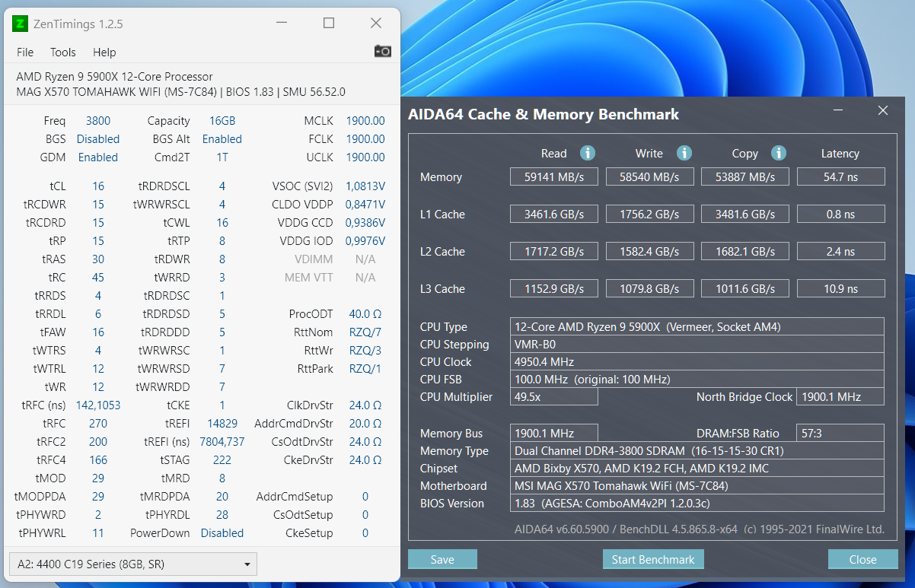Click the Close button in AIDA64
Viewport: 915px width, 588px height.
point(862,559)
